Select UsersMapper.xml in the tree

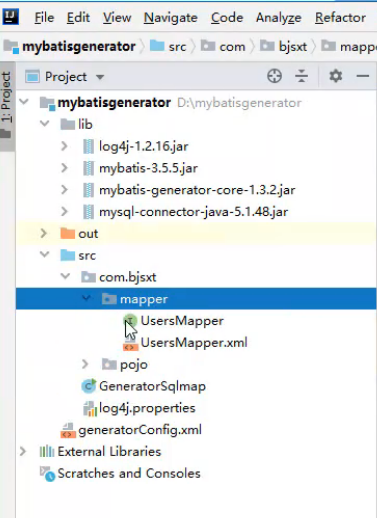point(194,342)
